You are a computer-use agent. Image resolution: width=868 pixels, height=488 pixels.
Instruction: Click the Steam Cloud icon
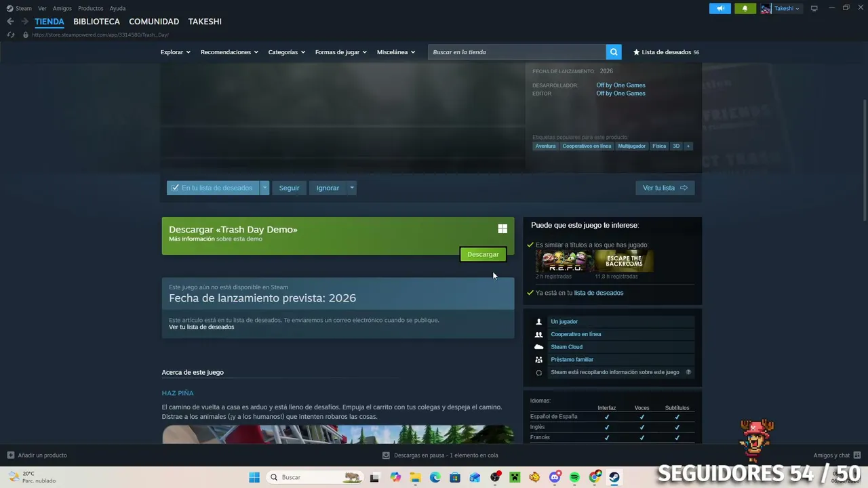coord(539,347)
